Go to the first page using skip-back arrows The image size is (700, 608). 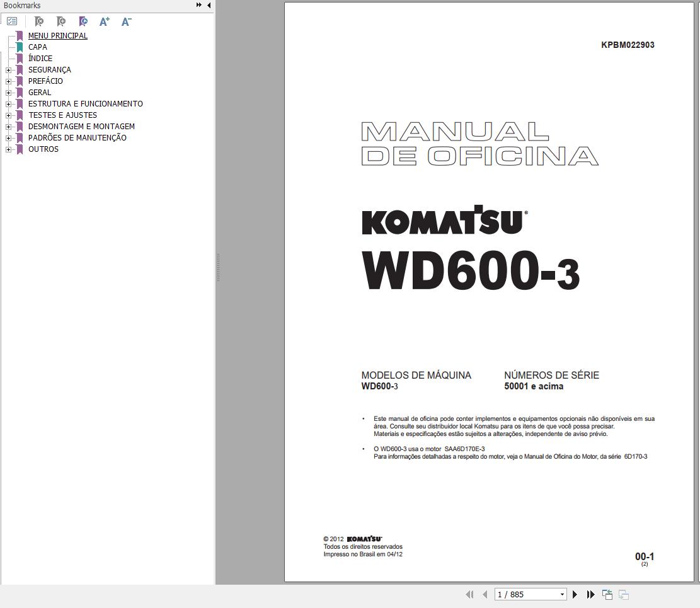coord(469,594)
